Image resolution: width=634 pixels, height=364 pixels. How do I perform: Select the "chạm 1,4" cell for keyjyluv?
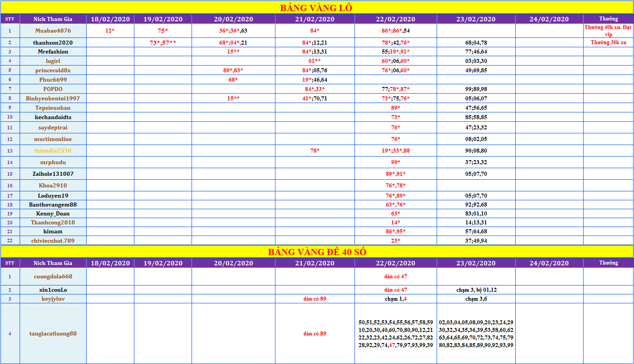pyautogui.click(x=396, y=299)
